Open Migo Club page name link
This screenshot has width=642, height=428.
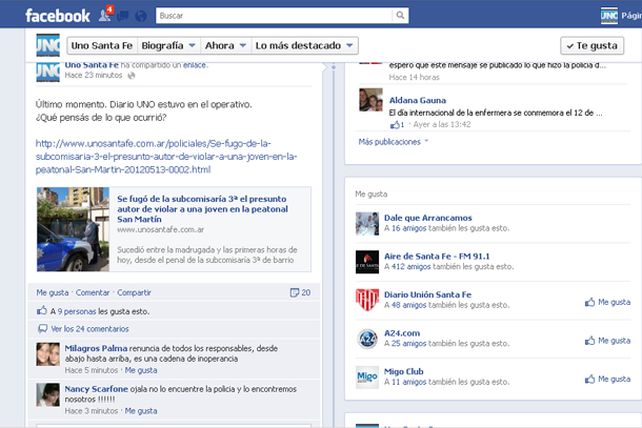403,371
